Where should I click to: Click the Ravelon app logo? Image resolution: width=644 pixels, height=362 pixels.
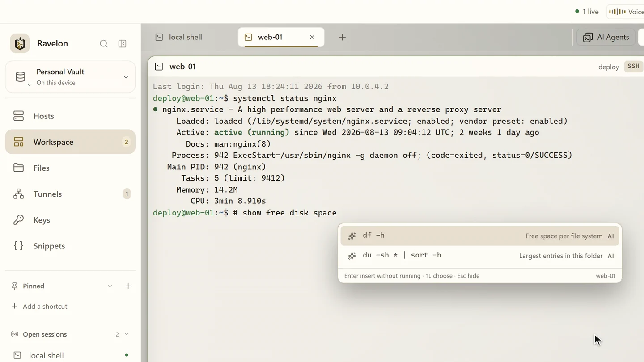point(20,43)
